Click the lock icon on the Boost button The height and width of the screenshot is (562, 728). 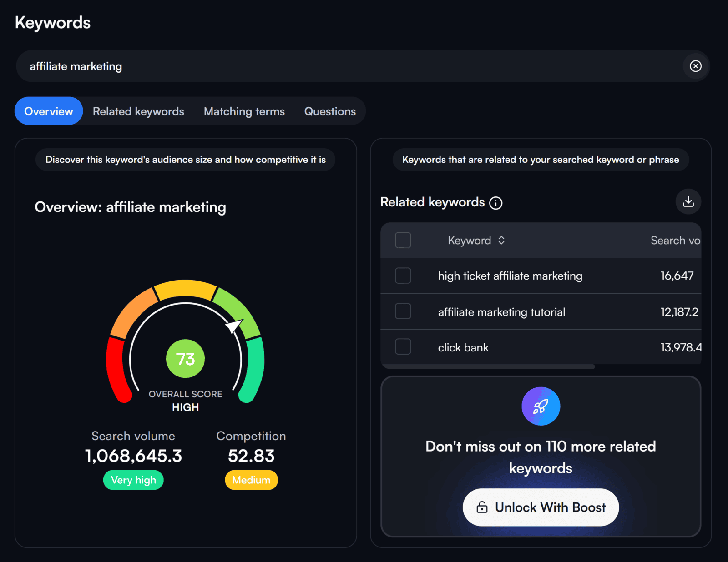482,507
